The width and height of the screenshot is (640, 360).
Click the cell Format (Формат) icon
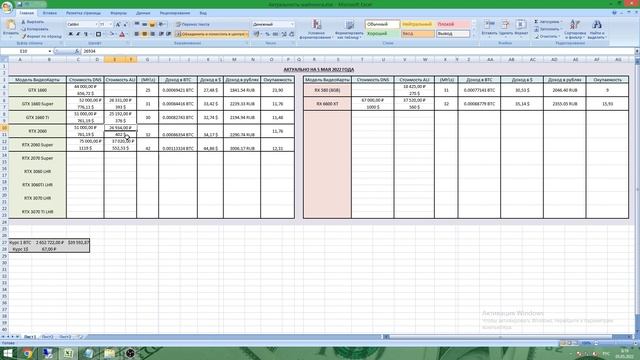521,24
